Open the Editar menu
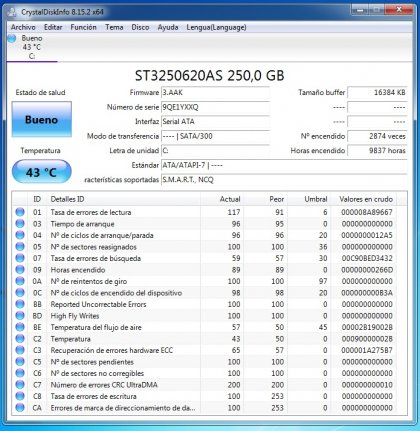 [53, 27]
